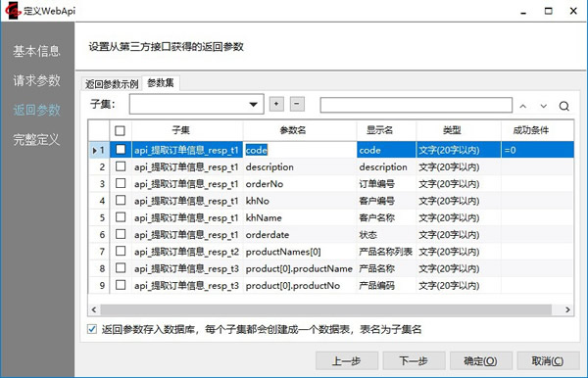Check the box for row product[0].productName
This screenshot has height=378, width=588.
coord(121,268)
